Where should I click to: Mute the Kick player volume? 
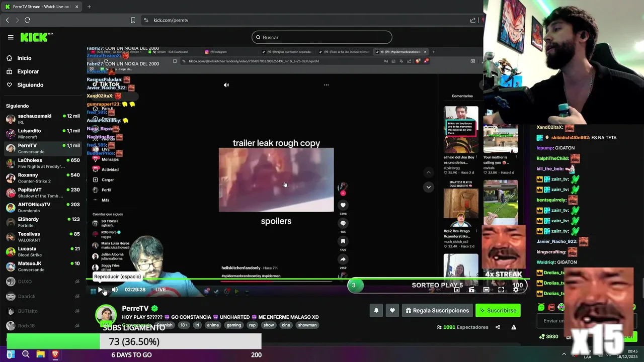(115, 290)
